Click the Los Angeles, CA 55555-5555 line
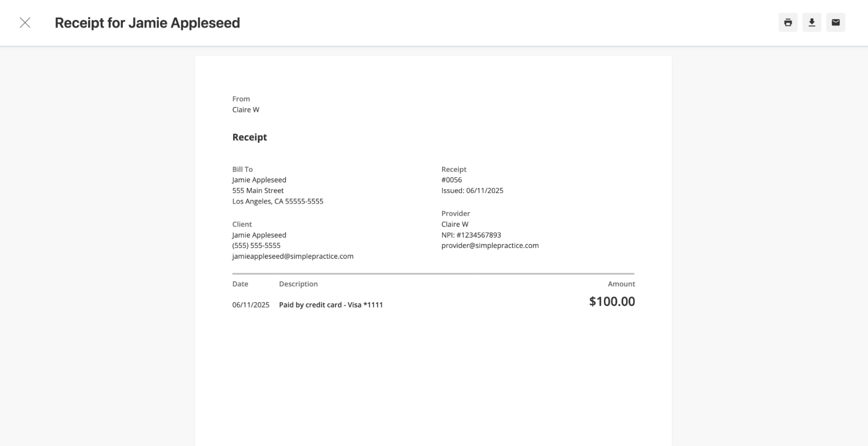Viewport: 868px width, 446px height. [x=277, y=201]
